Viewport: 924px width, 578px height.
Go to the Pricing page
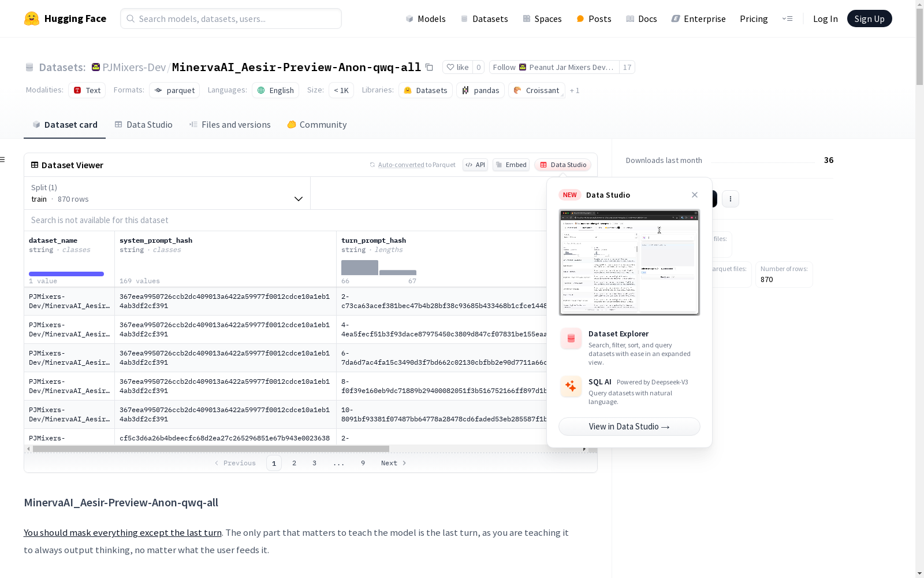(754, 18)
